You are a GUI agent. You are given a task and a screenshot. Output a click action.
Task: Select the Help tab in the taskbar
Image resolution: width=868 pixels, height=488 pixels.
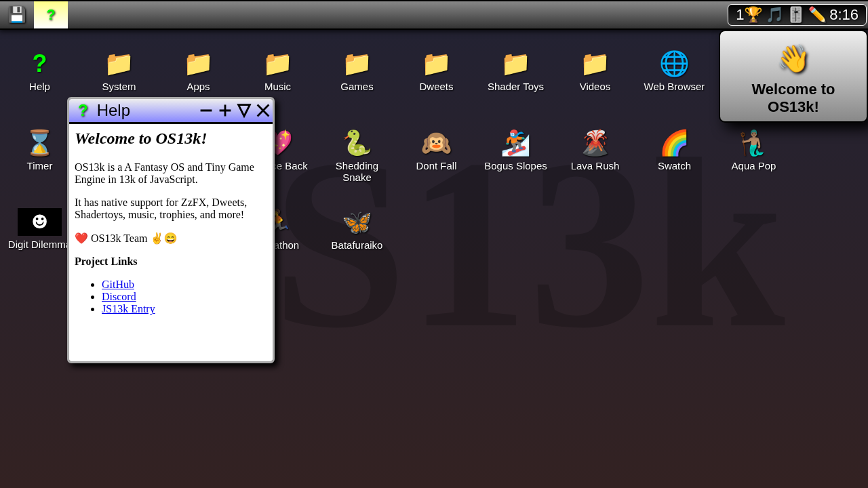(51, 15)
